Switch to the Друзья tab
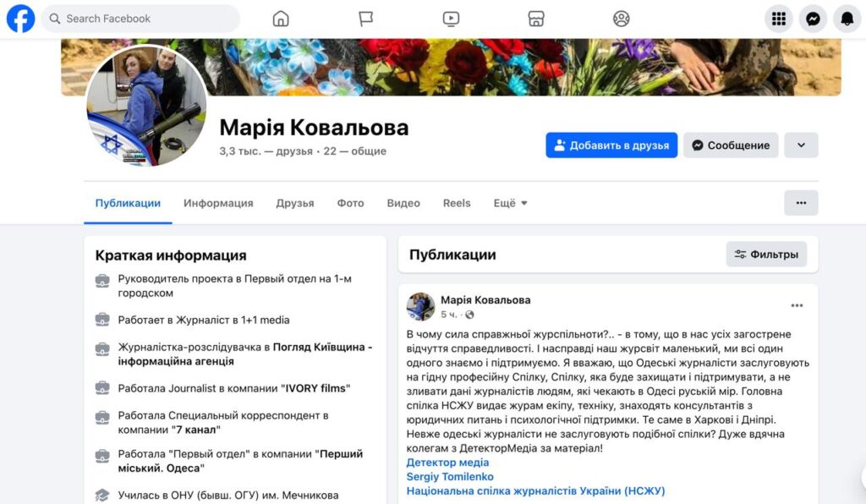The image size is (866, 504). [x=295, y=203]
